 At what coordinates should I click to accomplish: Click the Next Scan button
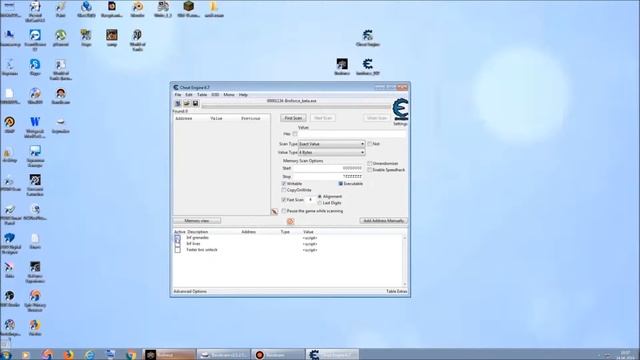point(323,118)
